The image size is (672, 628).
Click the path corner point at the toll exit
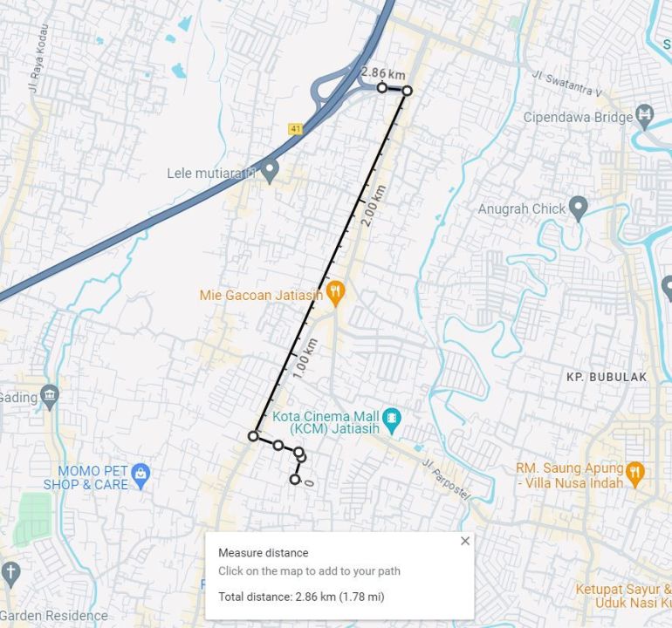click(x=408, y=91)
